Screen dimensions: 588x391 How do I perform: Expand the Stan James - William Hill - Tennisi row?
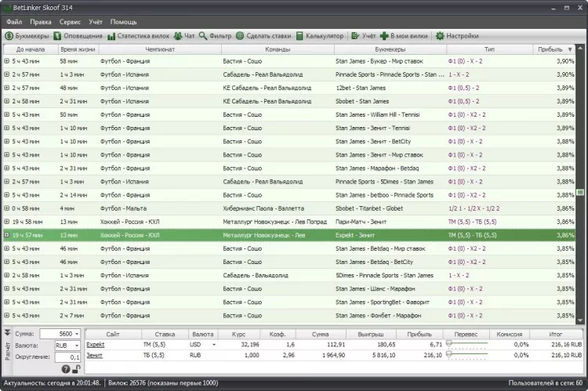(7, 114)
